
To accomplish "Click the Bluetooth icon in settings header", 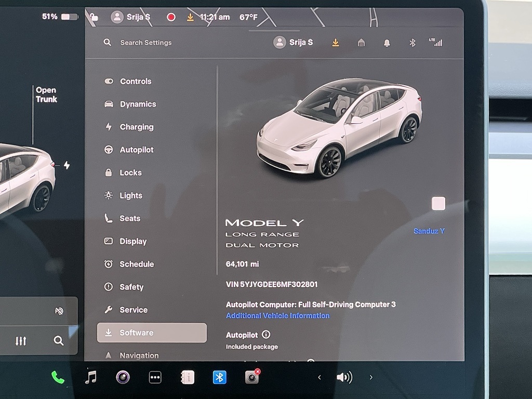I will tap(412, 43).
